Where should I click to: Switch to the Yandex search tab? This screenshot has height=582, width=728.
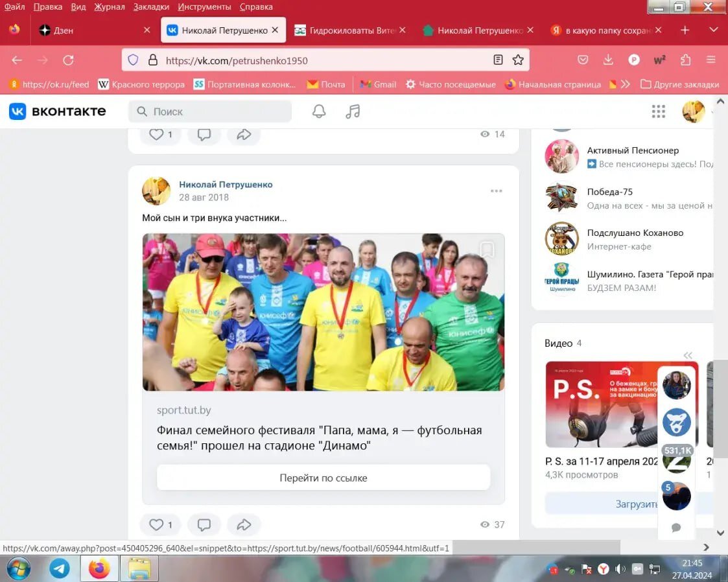click(606, 30)
